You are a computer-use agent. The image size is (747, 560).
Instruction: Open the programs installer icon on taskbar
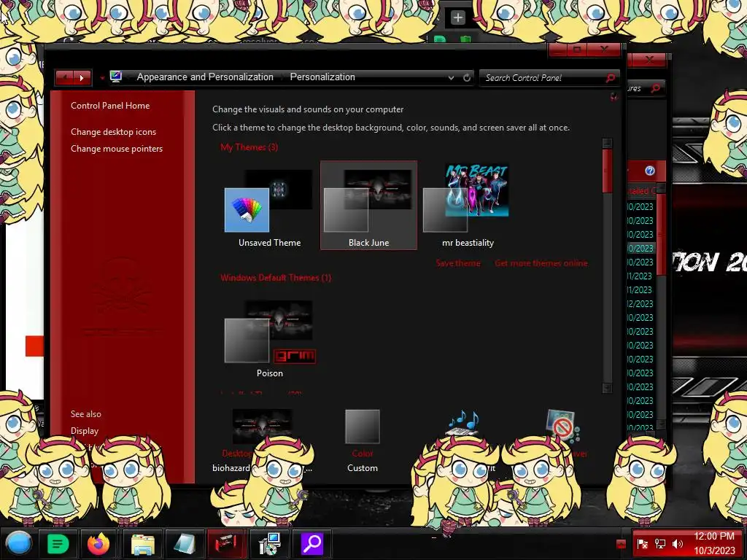click(x=269, y=543)
